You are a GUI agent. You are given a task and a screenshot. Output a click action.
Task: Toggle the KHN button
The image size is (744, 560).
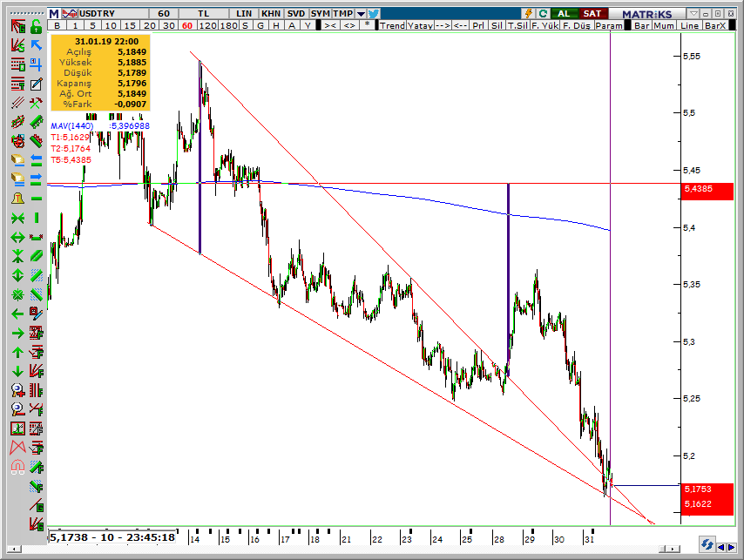[271, 14]
